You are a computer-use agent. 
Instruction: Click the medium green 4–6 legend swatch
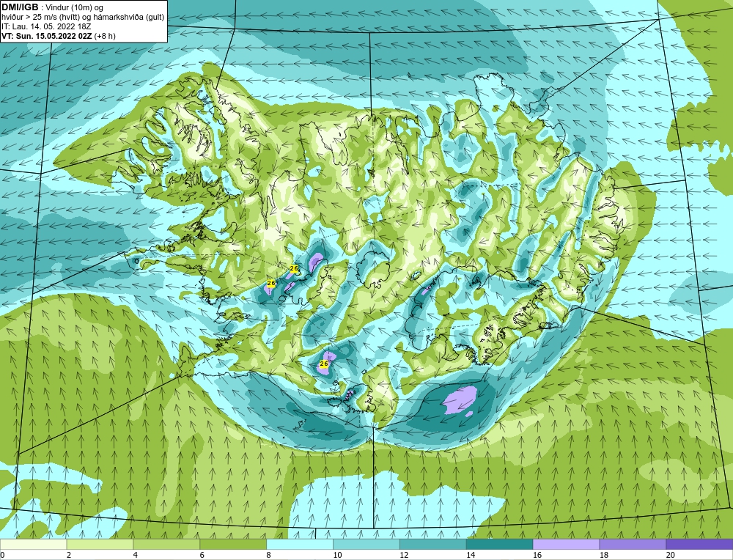166,544
